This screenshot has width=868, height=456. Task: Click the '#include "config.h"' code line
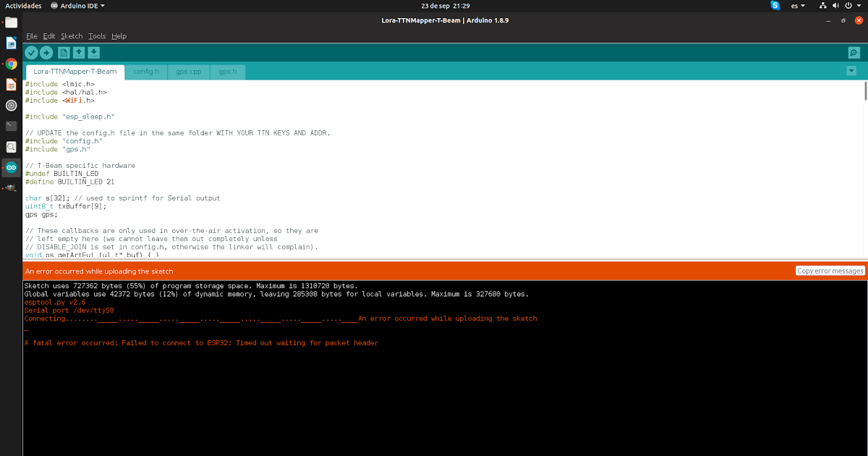pos(64,141)
